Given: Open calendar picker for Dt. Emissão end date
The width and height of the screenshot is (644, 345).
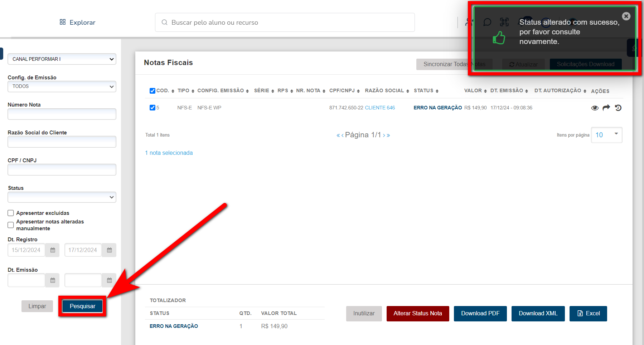Looking at the screenshot, I should 109,280.
